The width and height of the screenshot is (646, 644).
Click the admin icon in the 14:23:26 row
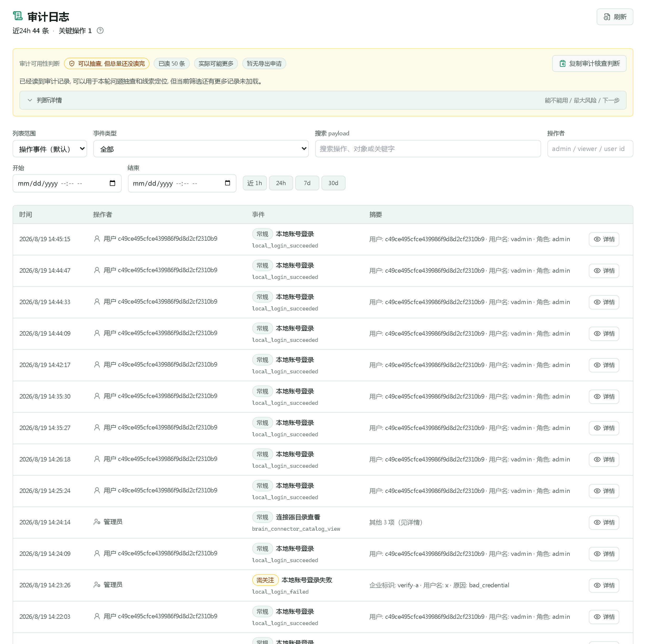(97, 584)
